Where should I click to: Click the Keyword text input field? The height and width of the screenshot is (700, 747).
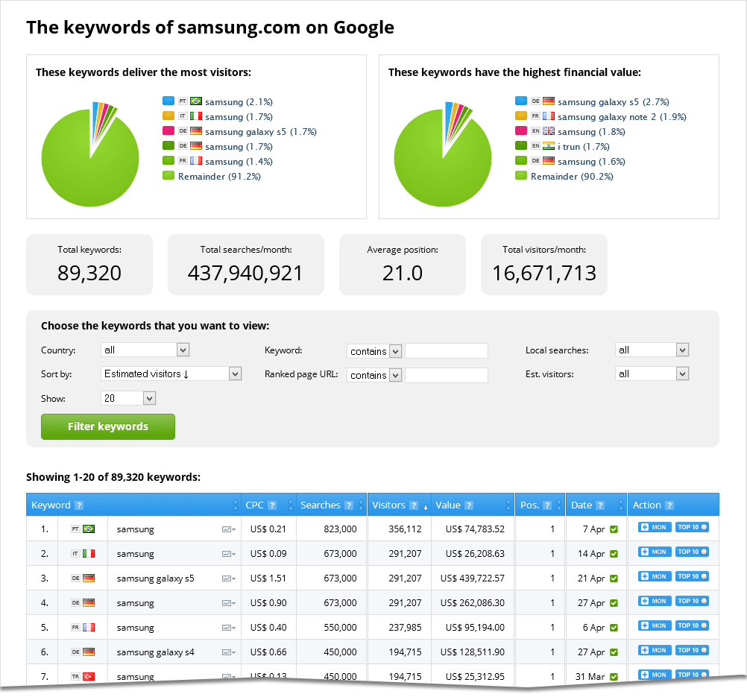pyautogui.click(x=447, y=350)
